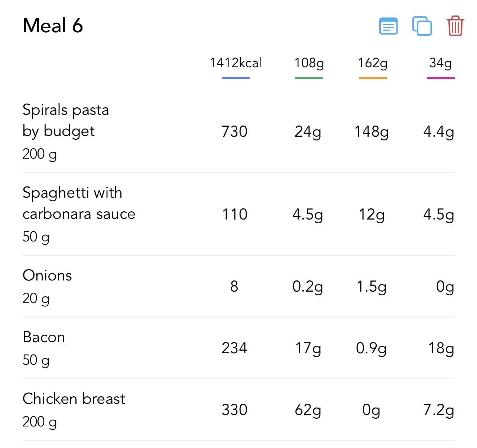Edit the 20 g Onions amount
The image size is (477, 448).
pos(36,299)
